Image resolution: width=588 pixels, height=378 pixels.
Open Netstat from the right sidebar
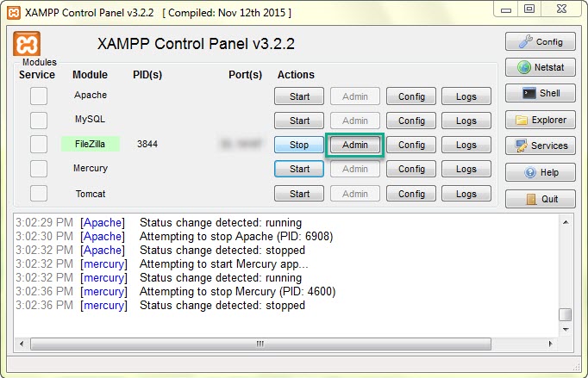[540, 67]
